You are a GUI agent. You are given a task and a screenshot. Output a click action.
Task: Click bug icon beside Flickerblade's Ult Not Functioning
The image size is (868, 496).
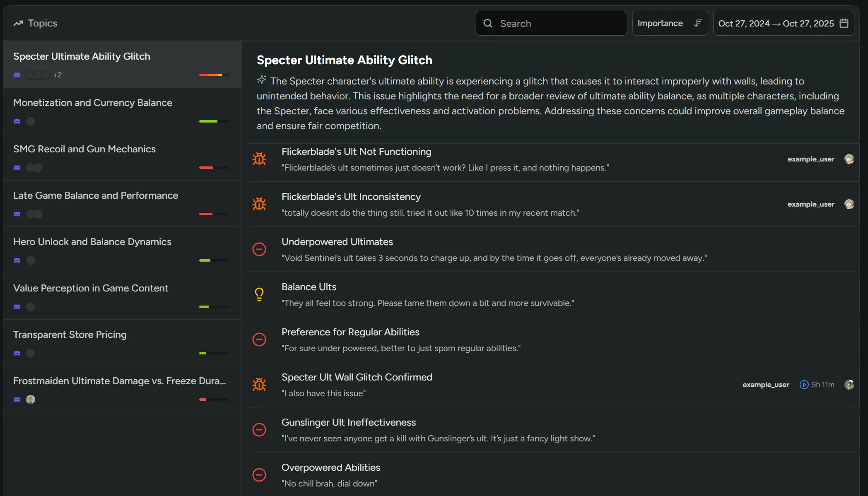(259, 159)
